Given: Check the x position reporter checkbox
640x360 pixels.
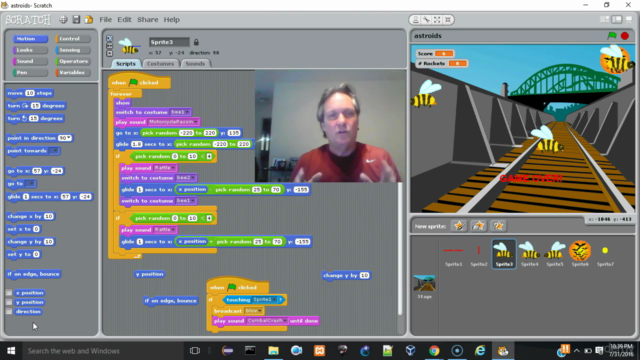Looking at the screenshot, I should tap(9, 293).
